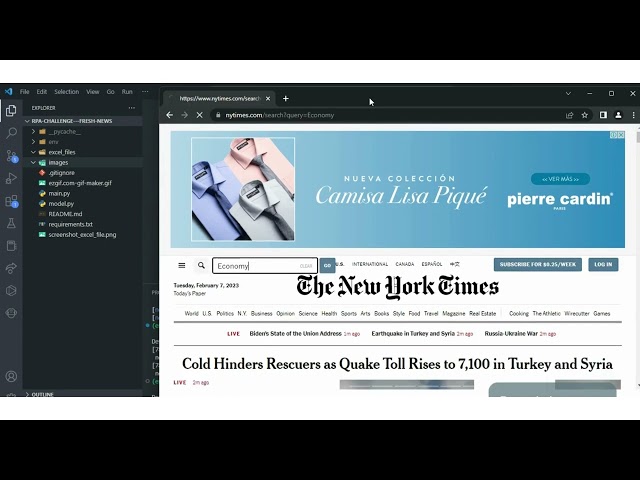Bookmark this page star icon
This screenshot has width=640, height=480.
click(584, 115)
